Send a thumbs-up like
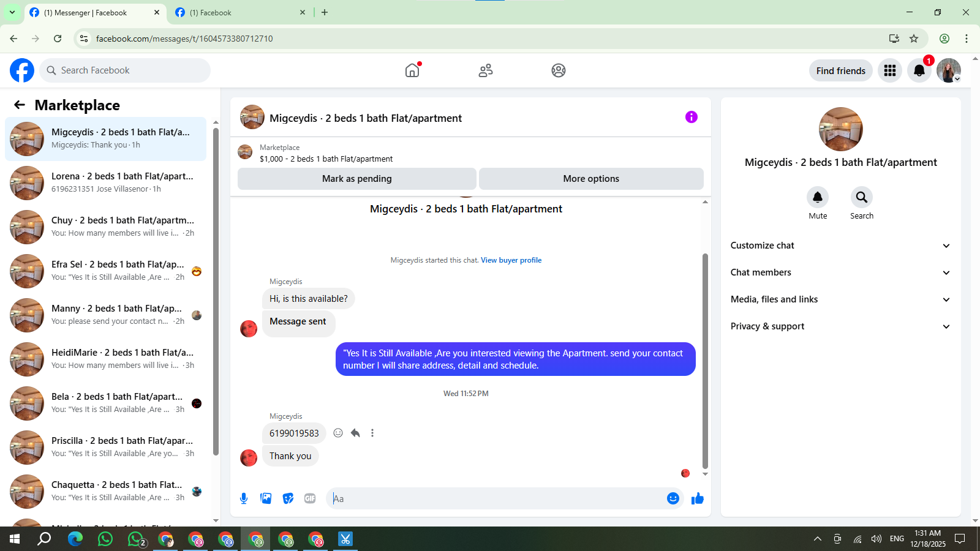The image size is (980, 551). (698, 498)
